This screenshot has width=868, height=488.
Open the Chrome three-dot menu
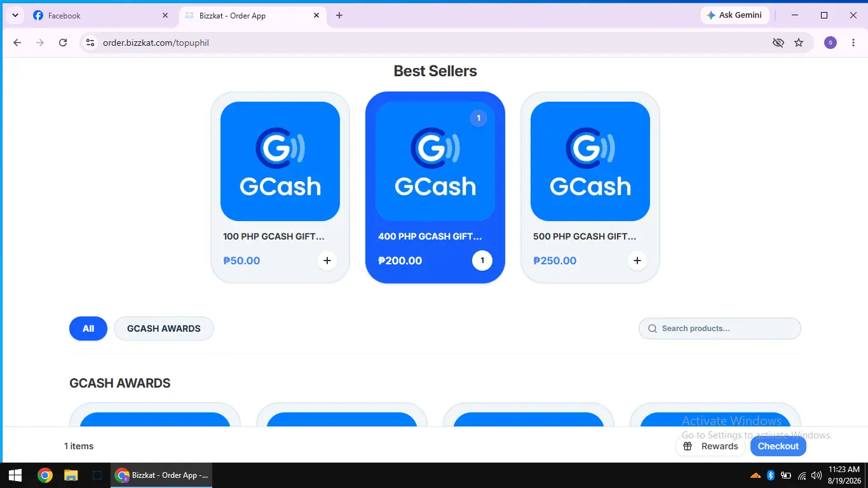pos(853,43)
